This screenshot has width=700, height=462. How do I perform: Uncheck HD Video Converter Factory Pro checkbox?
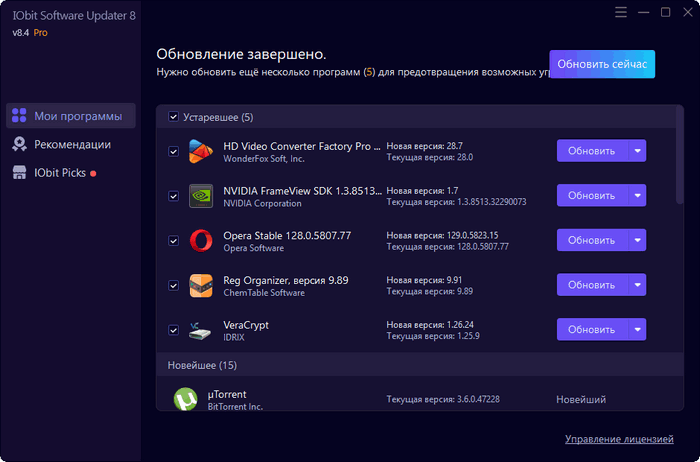pos(173,151)
